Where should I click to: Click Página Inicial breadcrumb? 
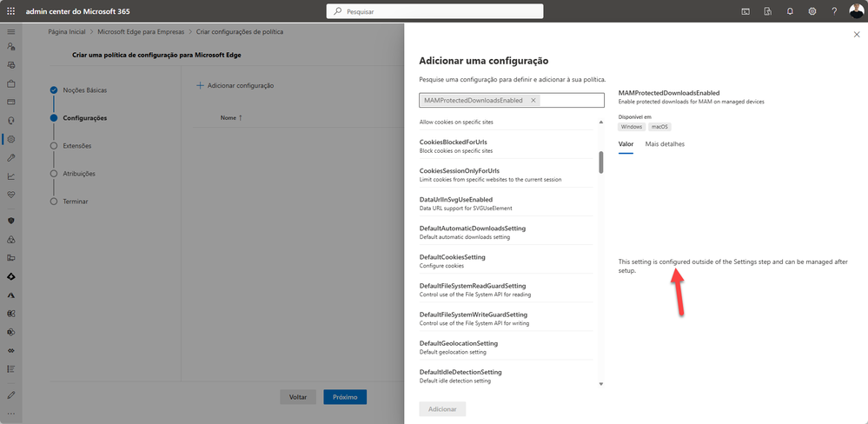[67, 32]
